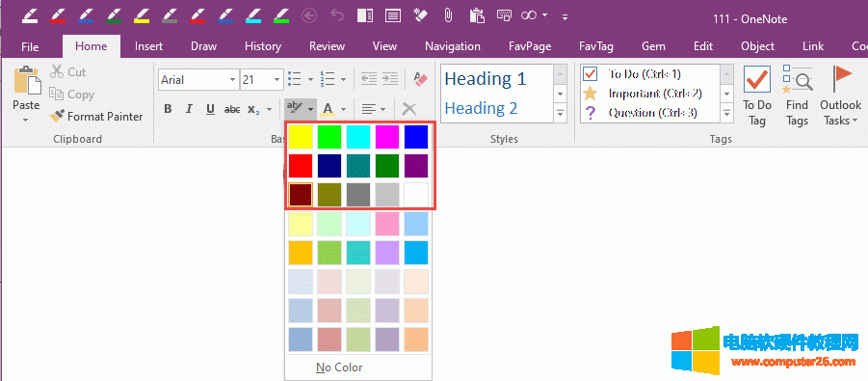Toggle italic formatting
The width and height of the screenshot is (868, 381).
tap(189, 109)
